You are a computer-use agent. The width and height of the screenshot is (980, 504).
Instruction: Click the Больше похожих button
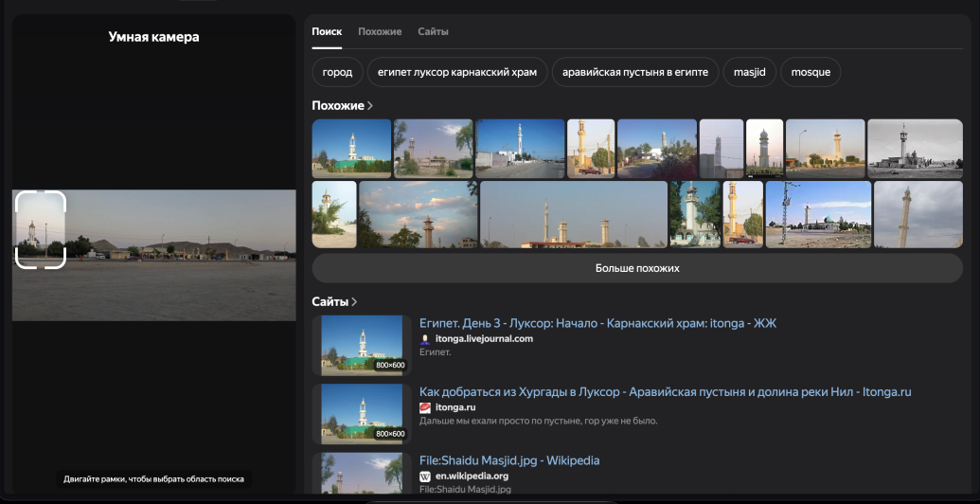pos(637,268)
